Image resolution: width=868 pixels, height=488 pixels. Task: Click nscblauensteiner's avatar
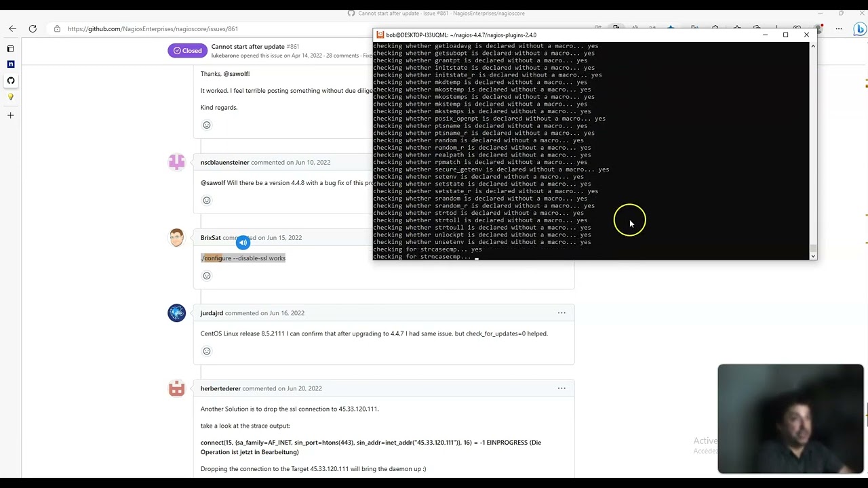[176, 162]
